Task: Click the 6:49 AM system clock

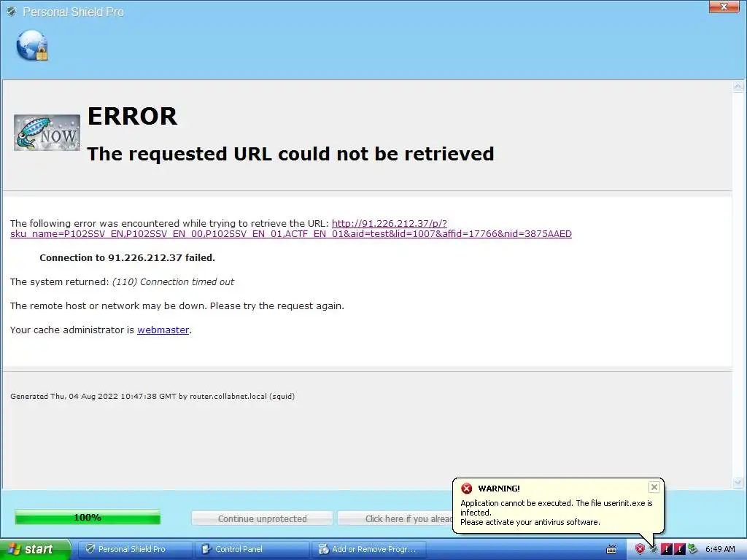Action: (720, 549)
